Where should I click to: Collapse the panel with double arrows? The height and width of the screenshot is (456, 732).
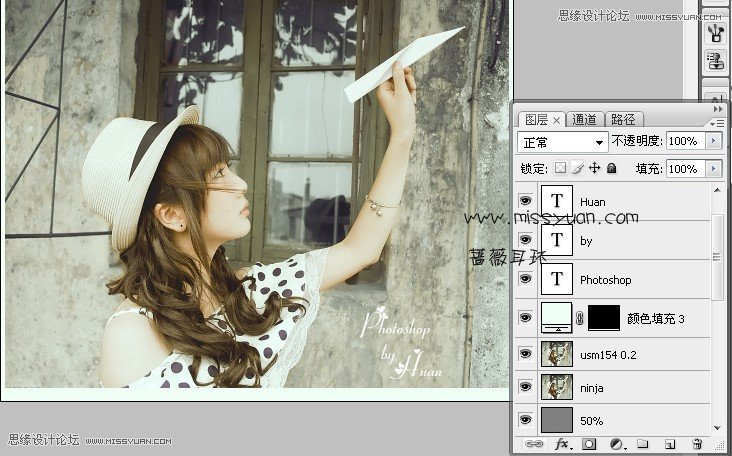[x=718, y=109]
